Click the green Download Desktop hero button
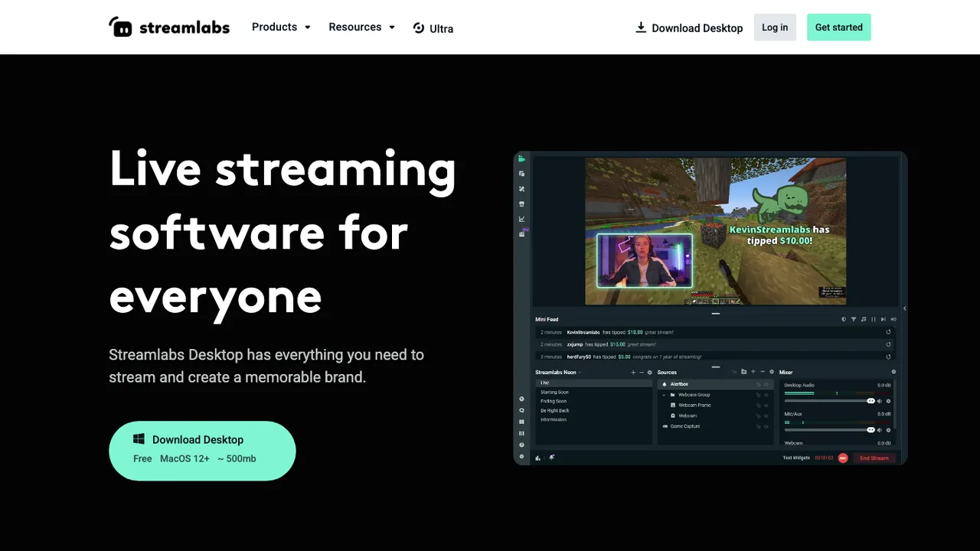 (202, 451)
